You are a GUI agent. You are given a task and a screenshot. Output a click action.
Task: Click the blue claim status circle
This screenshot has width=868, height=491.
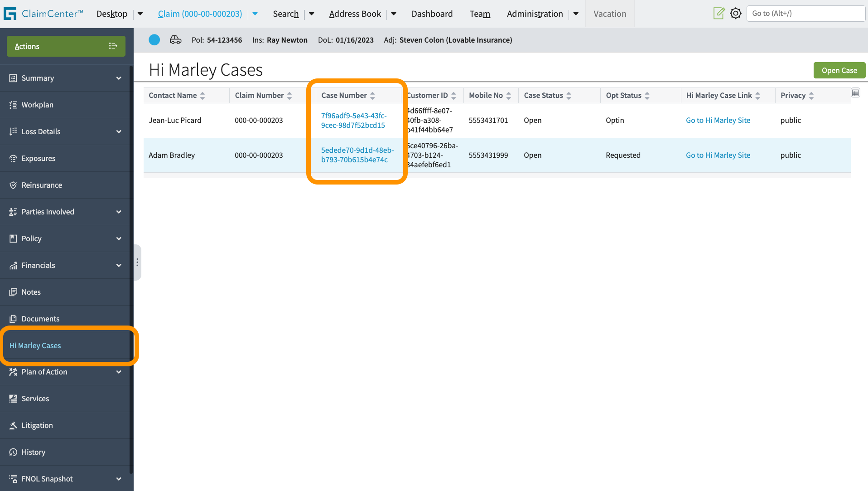click(154, 40)
